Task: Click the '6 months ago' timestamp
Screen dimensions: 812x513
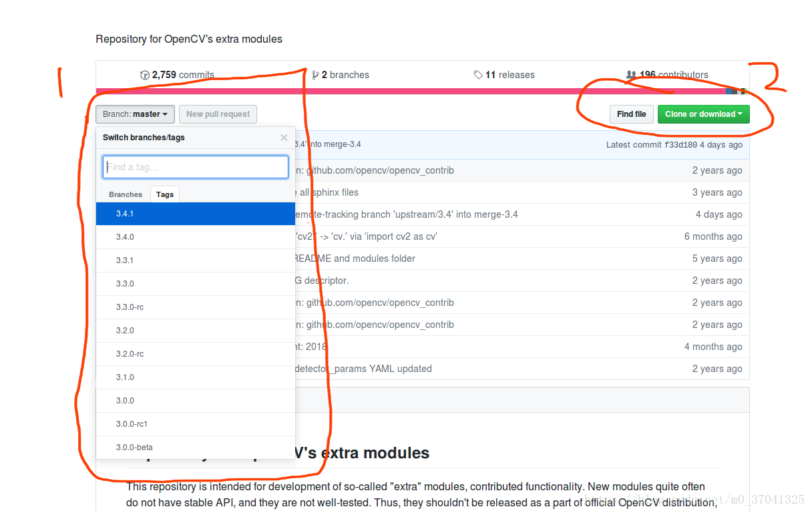Action: pos(713,236)
